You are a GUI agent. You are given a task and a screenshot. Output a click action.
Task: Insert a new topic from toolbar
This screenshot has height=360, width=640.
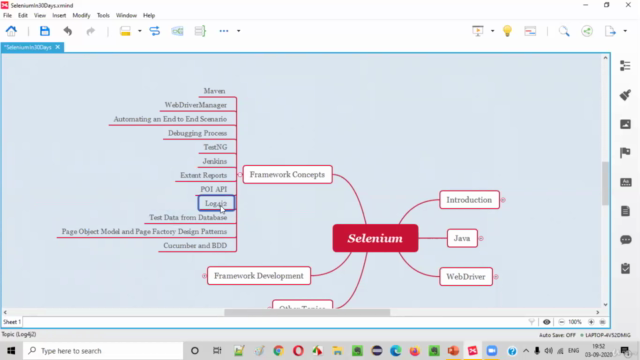(x=125, y=31)
